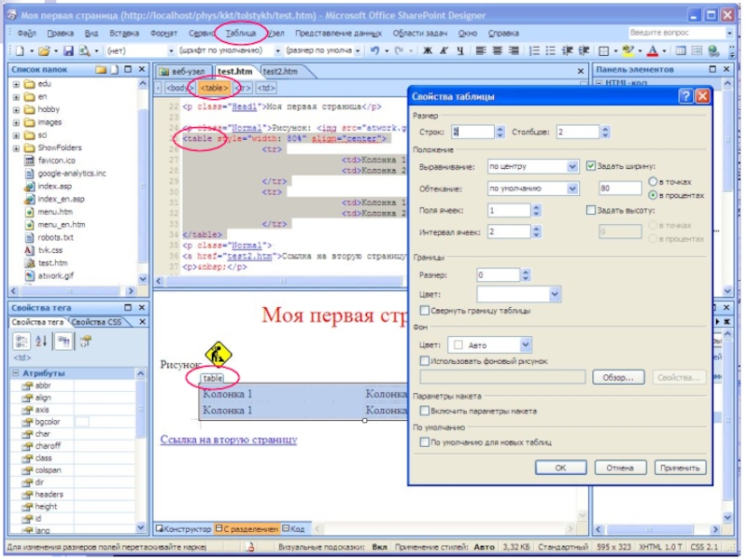
Task: Open the 'Выравнивание' dropdown
Action: [572, 166]
